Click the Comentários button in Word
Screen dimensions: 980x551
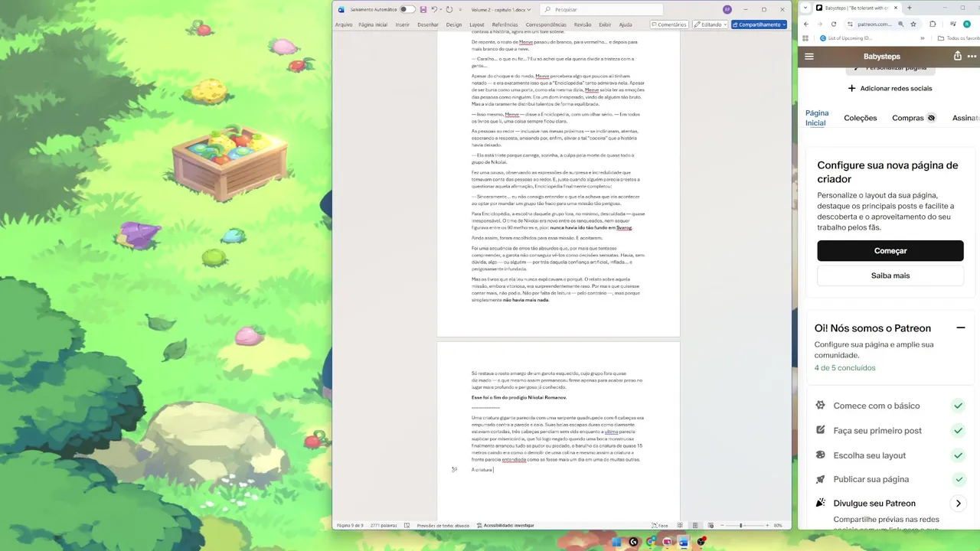pos(668,24)
